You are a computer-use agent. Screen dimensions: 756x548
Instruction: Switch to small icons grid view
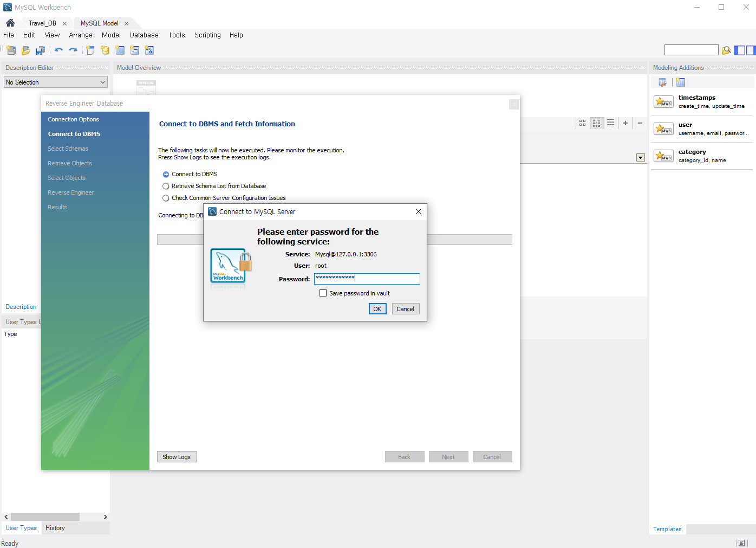pos(596,123)
